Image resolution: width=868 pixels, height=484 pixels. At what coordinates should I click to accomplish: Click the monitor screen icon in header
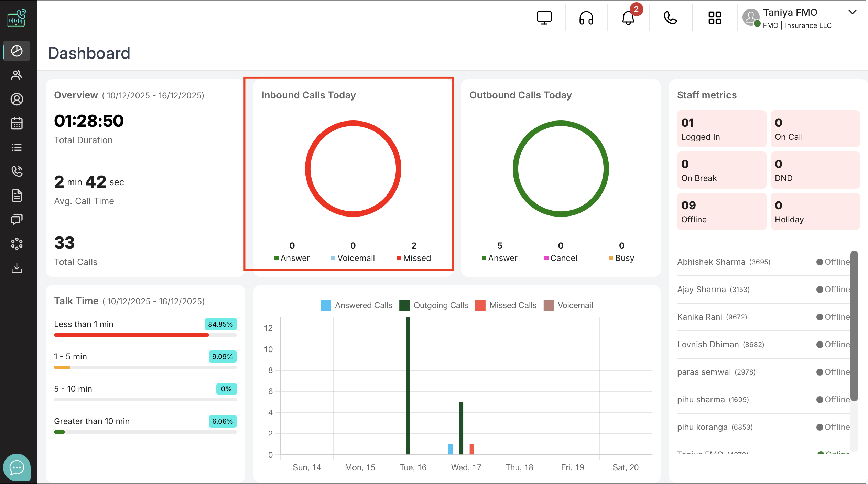[x=544, y=18]
